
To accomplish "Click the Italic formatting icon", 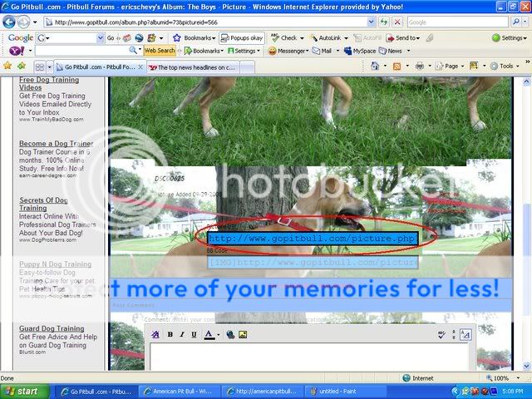I will pos(181,334).
